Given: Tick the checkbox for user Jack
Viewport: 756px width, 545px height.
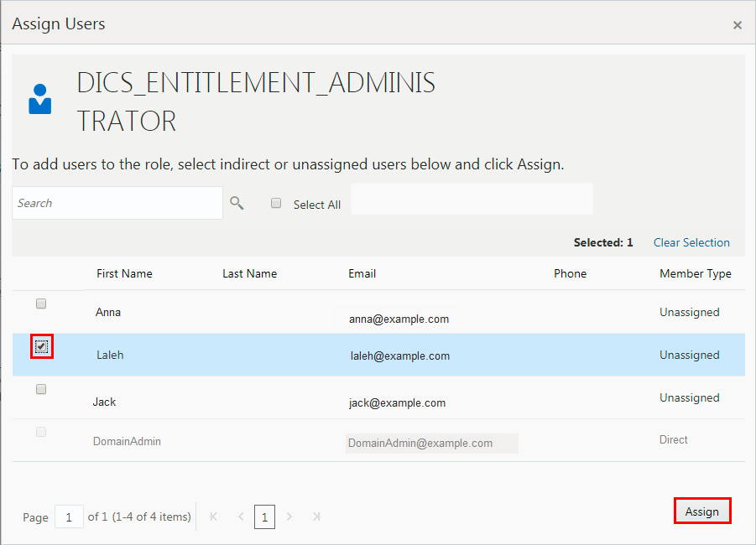Looking at the screenshot, I should coord(41,389).
